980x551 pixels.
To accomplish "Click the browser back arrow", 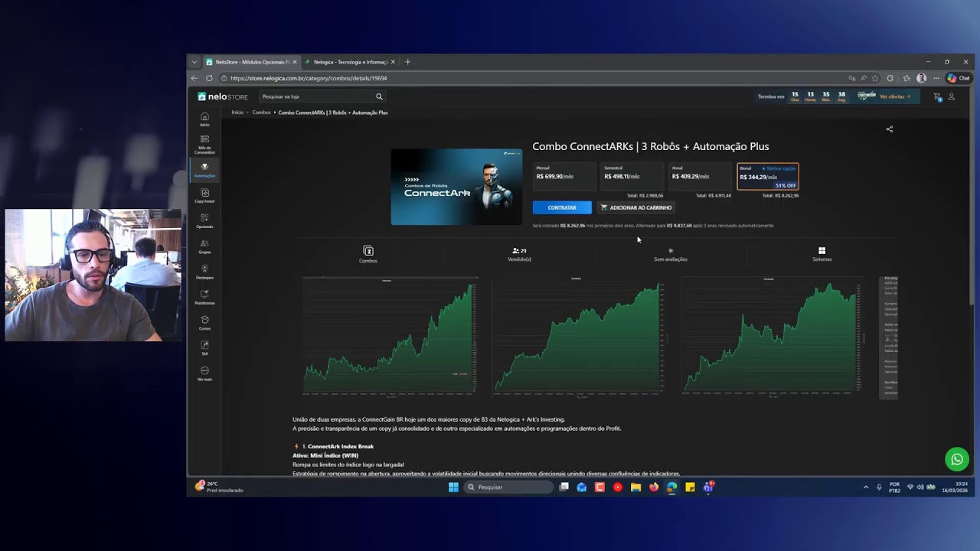I will tap(194, 78).
